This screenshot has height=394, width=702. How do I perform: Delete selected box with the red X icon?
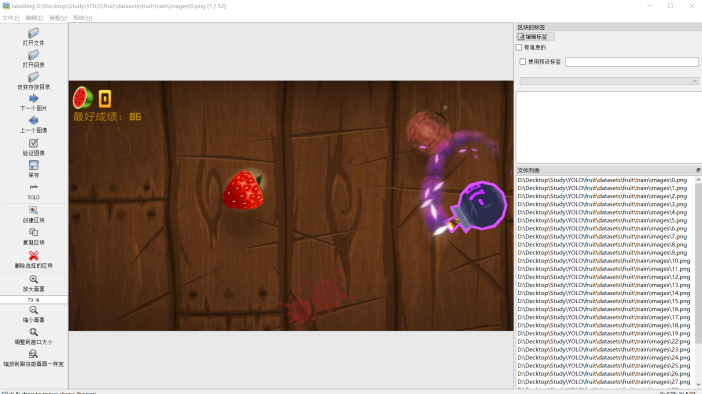coord(34,255)
